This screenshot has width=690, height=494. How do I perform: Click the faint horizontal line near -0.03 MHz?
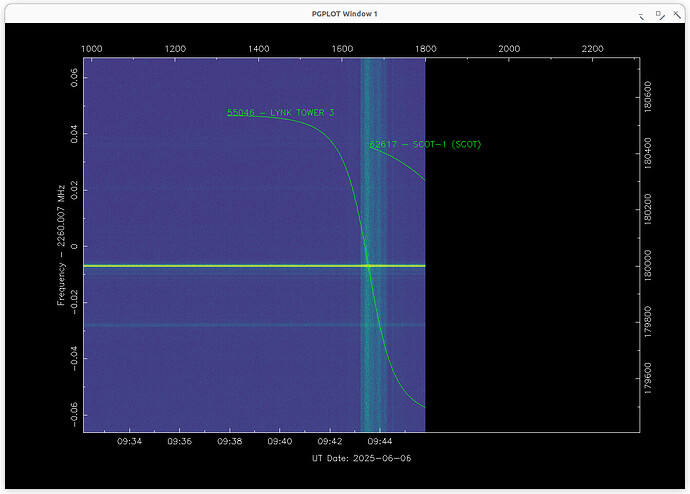coord(254,325)
